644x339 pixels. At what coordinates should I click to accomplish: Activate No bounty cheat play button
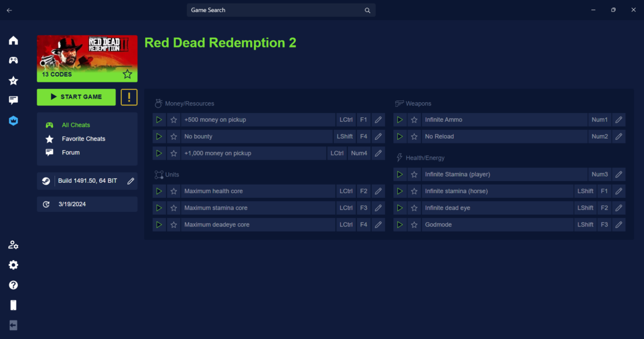159,136
